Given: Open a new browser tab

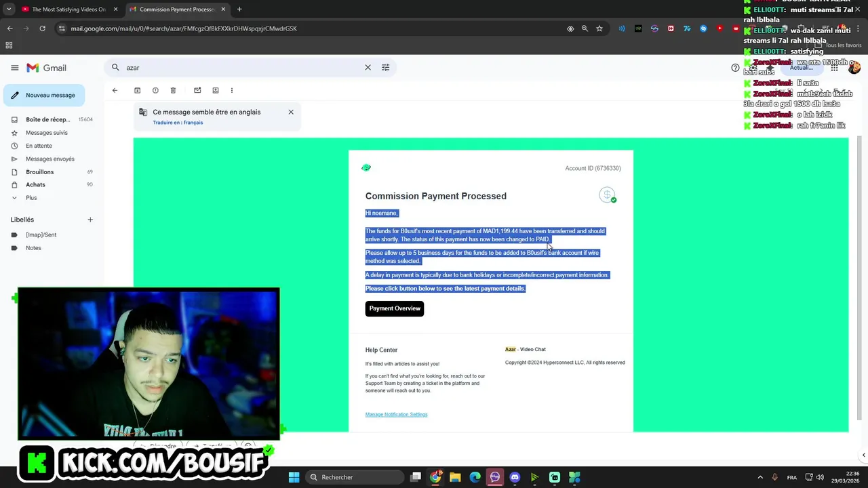Looking at the screenshot, I should coord(239,9).
